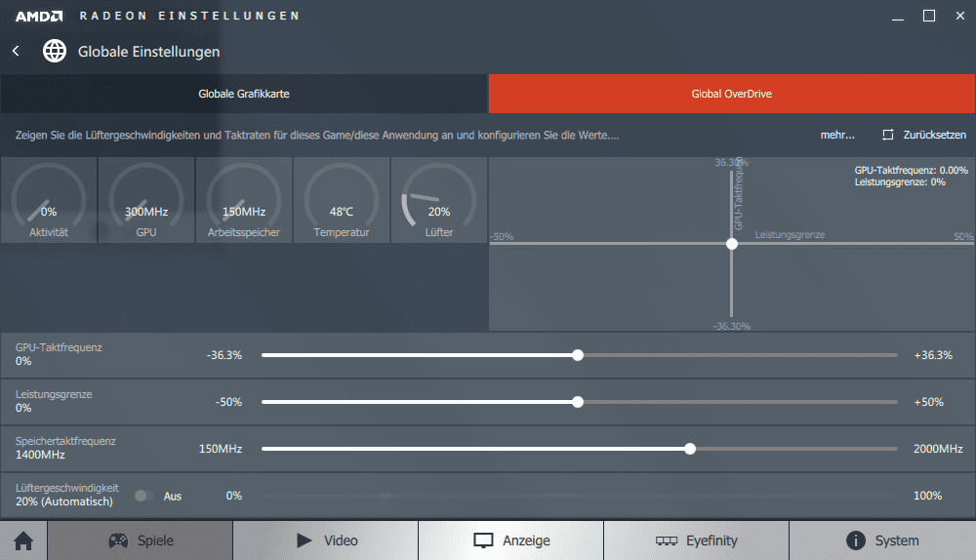Click the Speichertaktfrequenz slider handle

[690, 449]
